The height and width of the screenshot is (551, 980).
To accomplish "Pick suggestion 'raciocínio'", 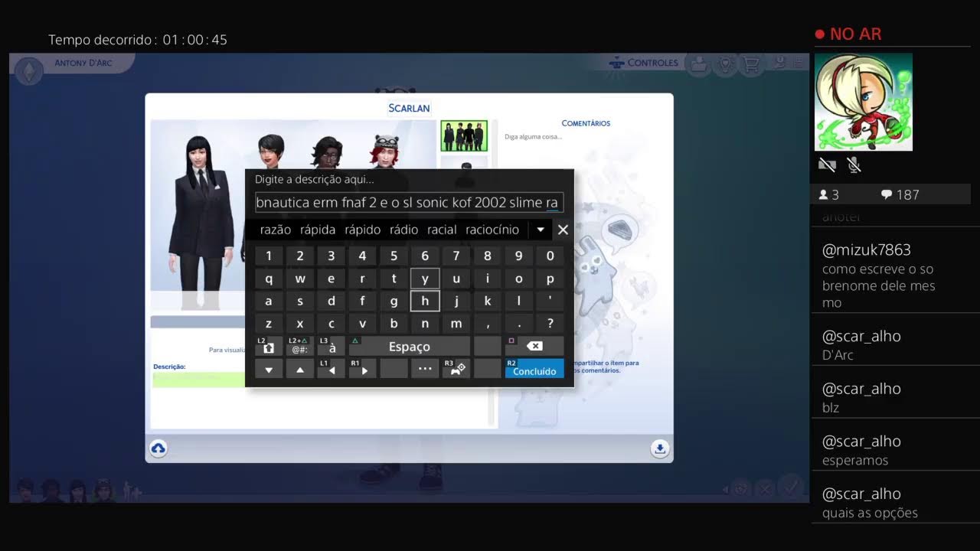I will (x=492, y=230).
